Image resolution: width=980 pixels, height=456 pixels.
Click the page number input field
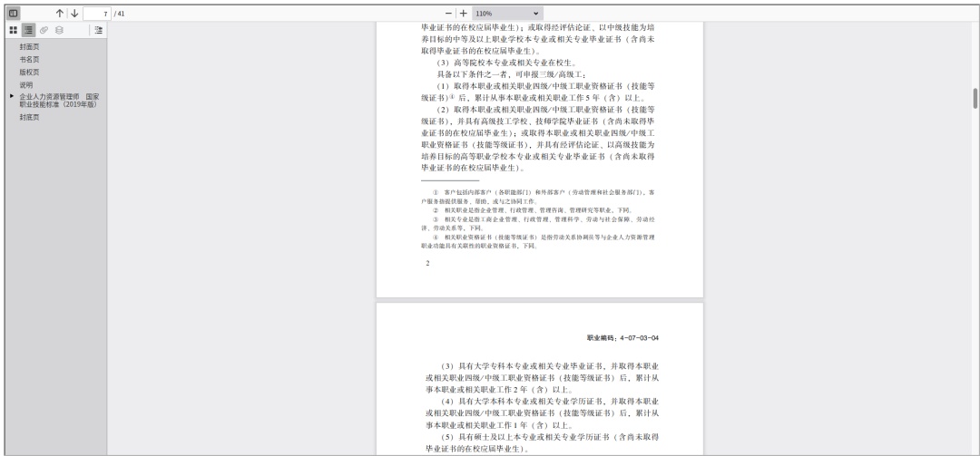97,14
